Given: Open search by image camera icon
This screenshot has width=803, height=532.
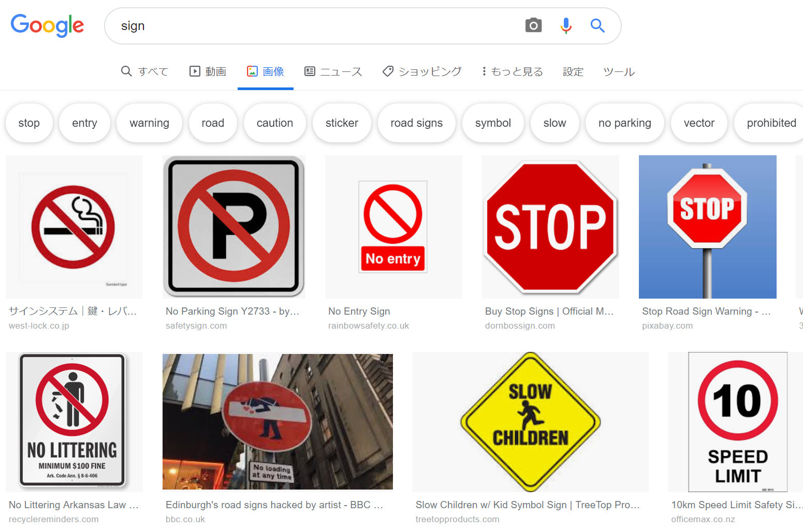Looking at the screenshot, I should [x=533, y=25].
